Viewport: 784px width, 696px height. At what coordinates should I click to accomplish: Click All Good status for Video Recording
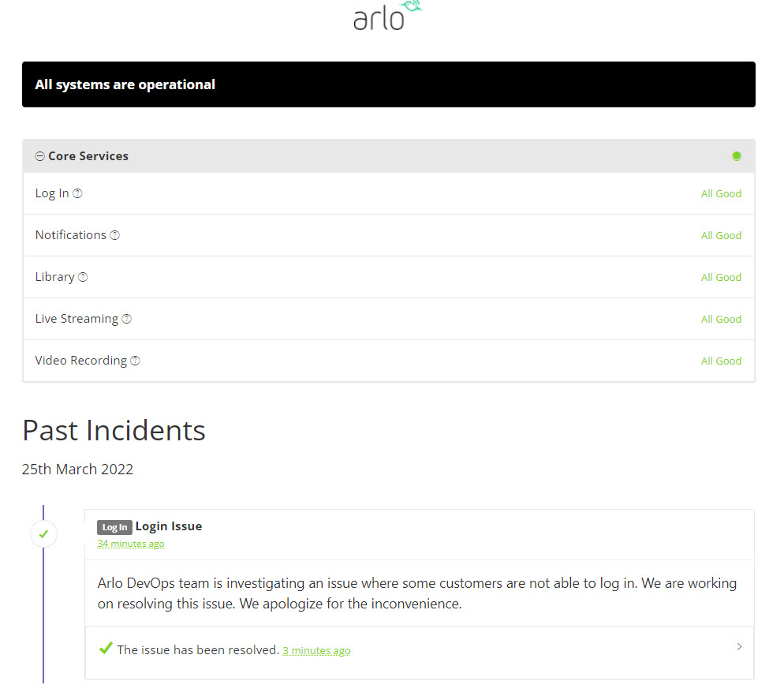[721, 361]
